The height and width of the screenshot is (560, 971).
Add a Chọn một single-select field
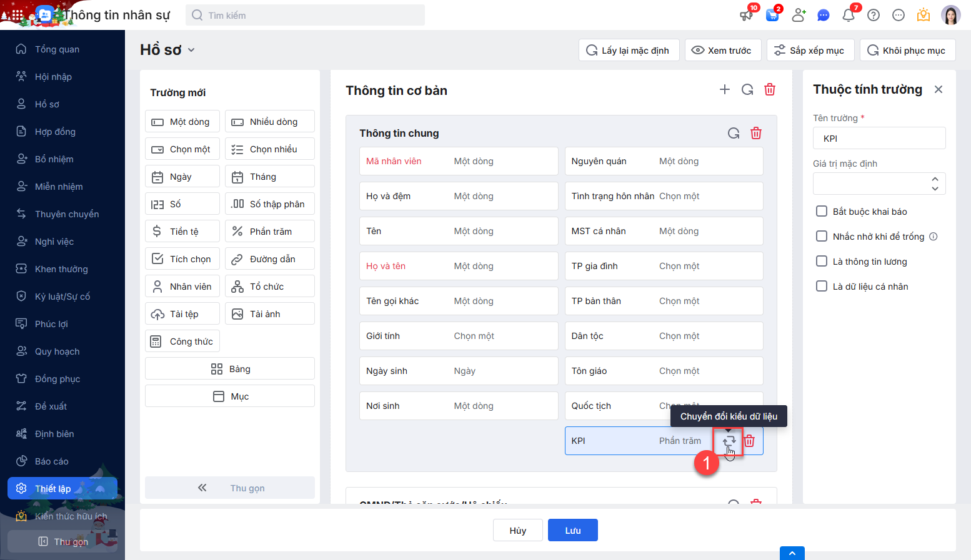tap(182, 149)
